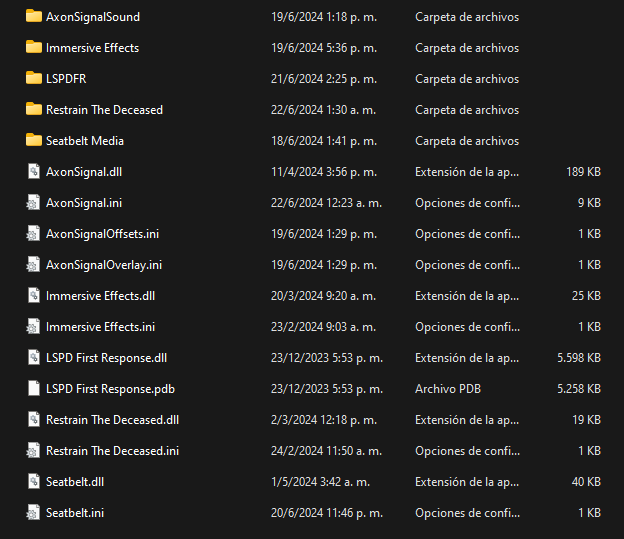This screenshot has width=624, height=539.
Task: Click the LSPD First Response.dll name
Action: coord(106,358)
